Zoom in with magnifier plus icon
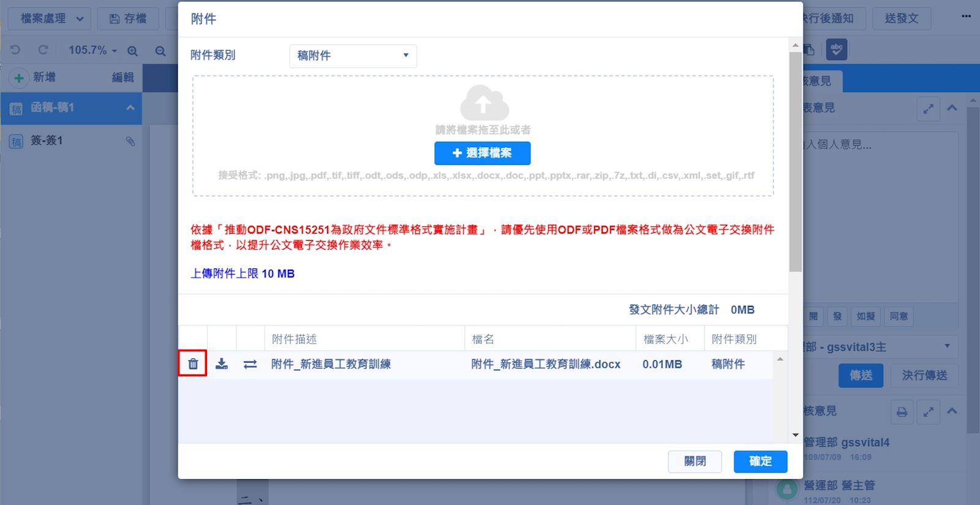Image resolution: width=980 pixels, height=505 pixels. (x=132, y=51)
